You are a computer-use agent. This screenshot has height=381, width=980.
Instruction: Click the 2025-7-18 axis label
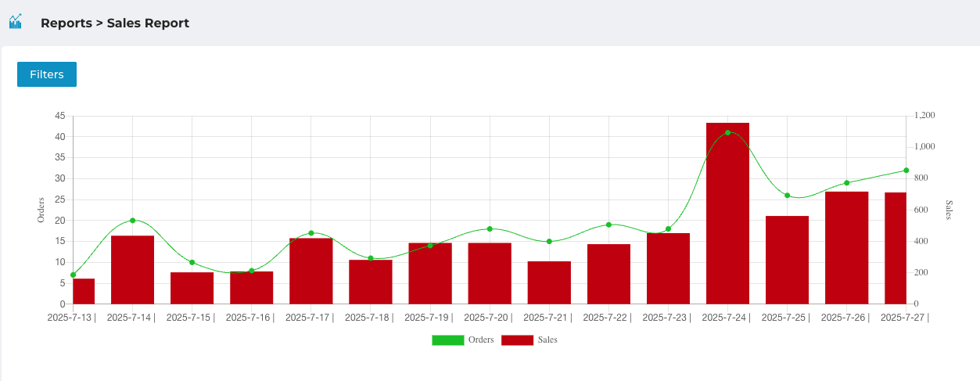369,318
